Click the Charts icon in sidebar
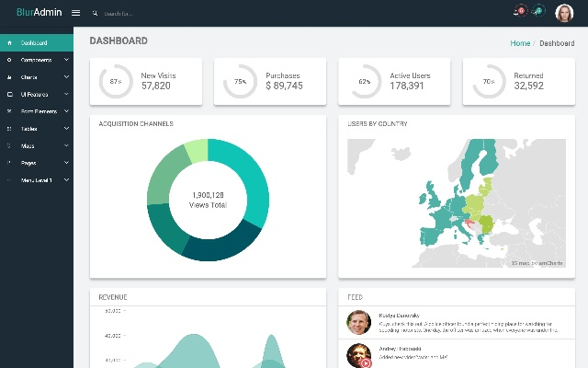 pos(9,77)
